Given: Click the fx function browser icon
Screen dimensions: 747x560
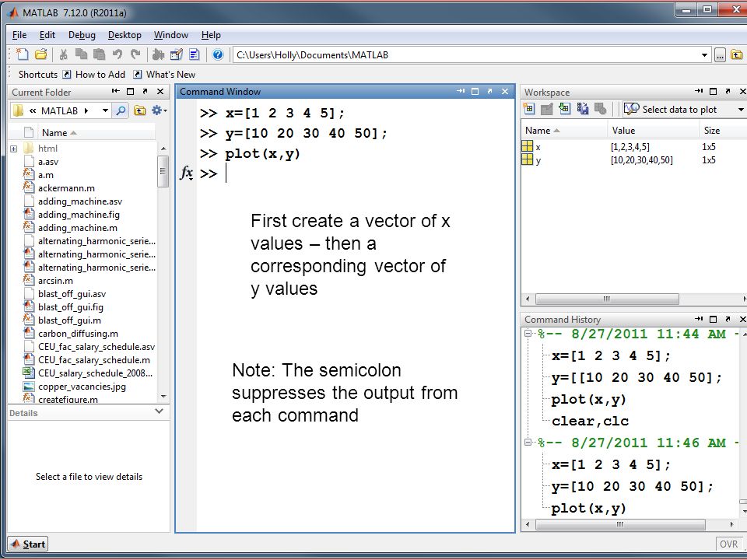Looking at the screenshot, I should (x=186, y=173).
